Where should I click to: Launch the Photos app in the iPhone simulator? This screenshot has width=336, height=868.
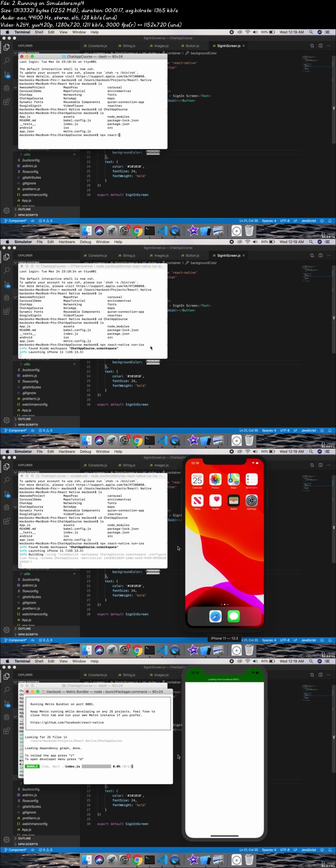pos(215,479)
